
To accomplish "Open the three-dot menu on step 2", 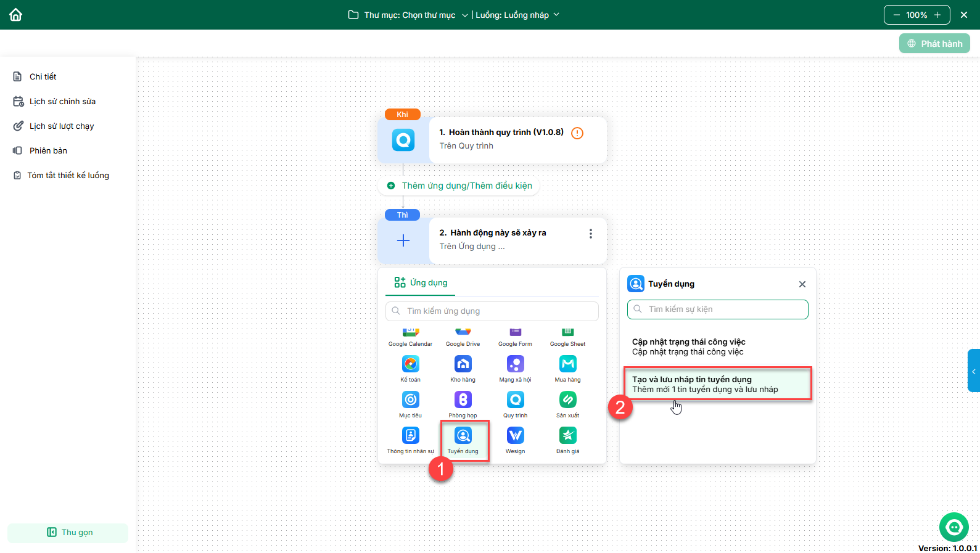I will pos(590,234).
